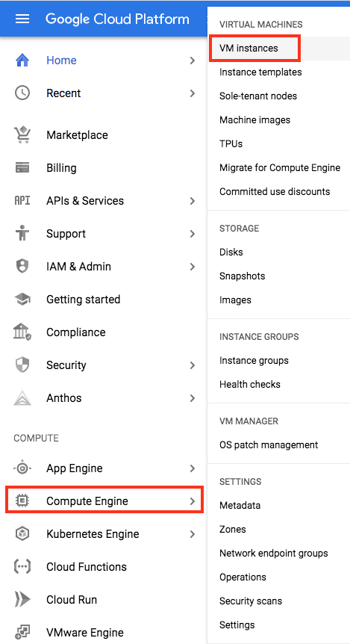Open the Instance groups entry
The width and height of the screenshot is (350, 644).
point(254,360)
